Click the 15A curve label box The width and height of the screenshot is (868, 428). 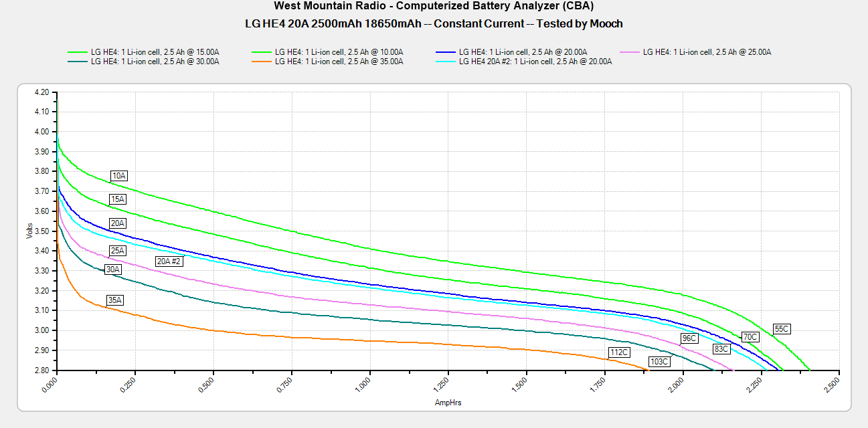point(118,199)
